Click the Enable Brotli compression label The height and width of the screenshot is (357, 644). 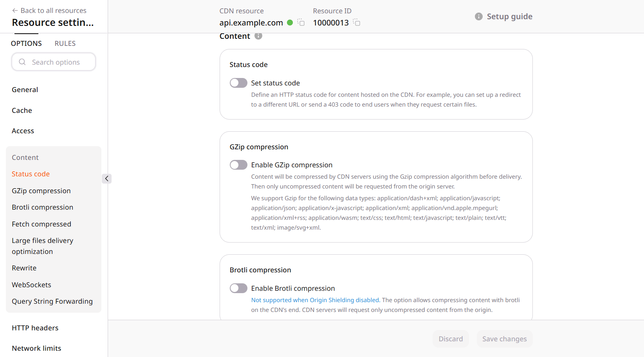(x=293, y=288)
